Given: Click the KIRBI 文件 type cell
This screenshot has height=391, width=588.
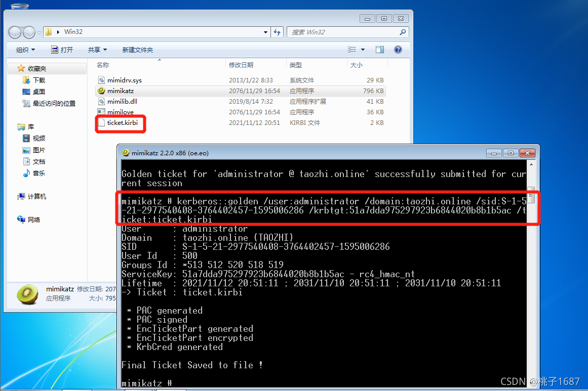Looking at the screenshot, I should click(x=304, y=123).
